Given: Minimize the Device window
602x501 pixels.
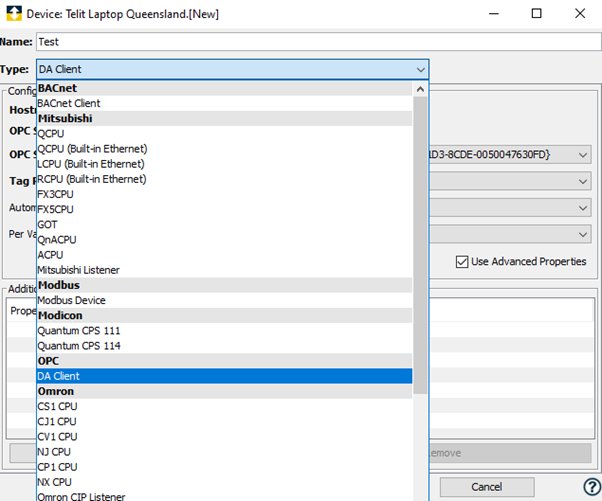Looking at the screenshot, I should click(x=494, y=13).
